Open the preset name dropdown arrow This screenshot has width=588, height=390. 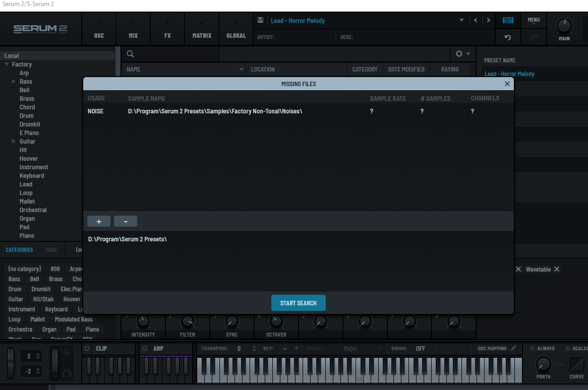coord(461,20)
